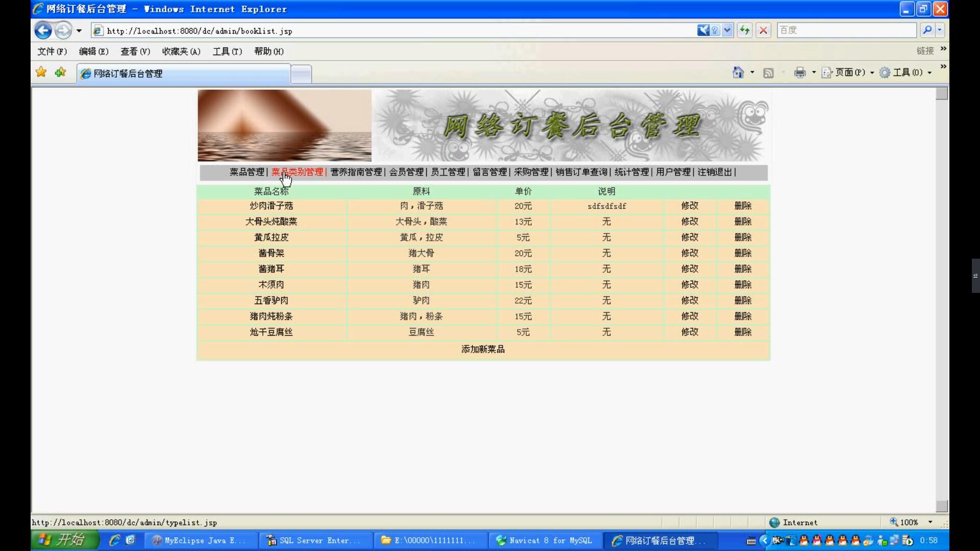Image resolution: width=980 pixels, height=551 pixels.
Task: Click 删除 for 炝干豆腐丝 row
Action: 743,333
